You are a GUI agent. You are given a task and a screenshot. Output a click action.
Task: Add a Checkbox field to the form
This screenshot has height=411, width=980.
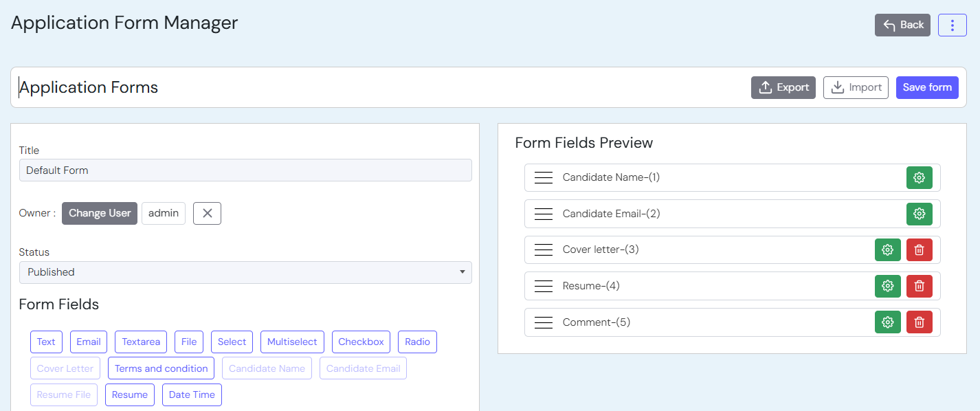coord(361,342)
